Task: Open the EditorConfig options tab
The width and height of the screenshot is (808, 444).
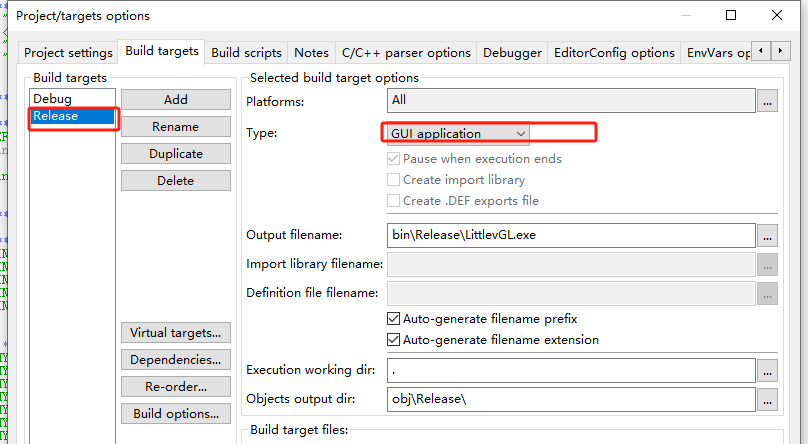Action: pyautogui.click(x=614, y=53)
